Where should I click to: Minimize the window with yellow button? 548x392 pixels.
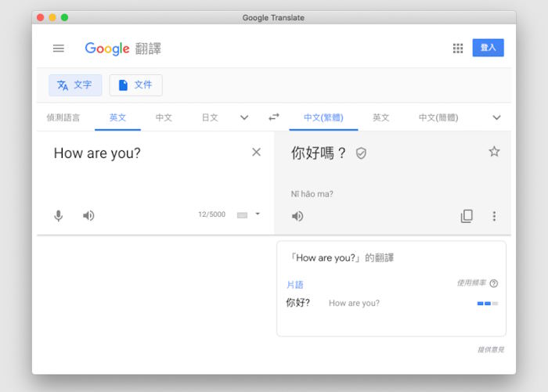pos(52,17)
